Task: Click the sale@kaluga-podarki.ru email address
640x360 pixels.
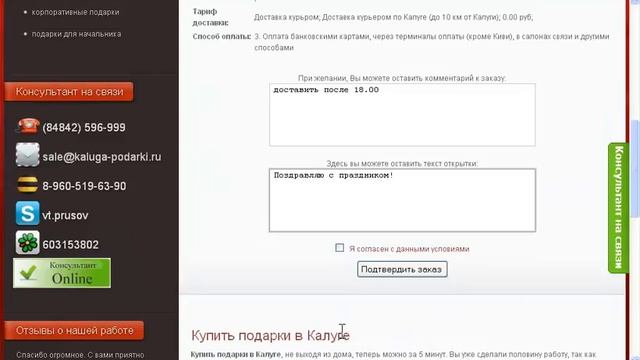Action: [x=102, y=157]
